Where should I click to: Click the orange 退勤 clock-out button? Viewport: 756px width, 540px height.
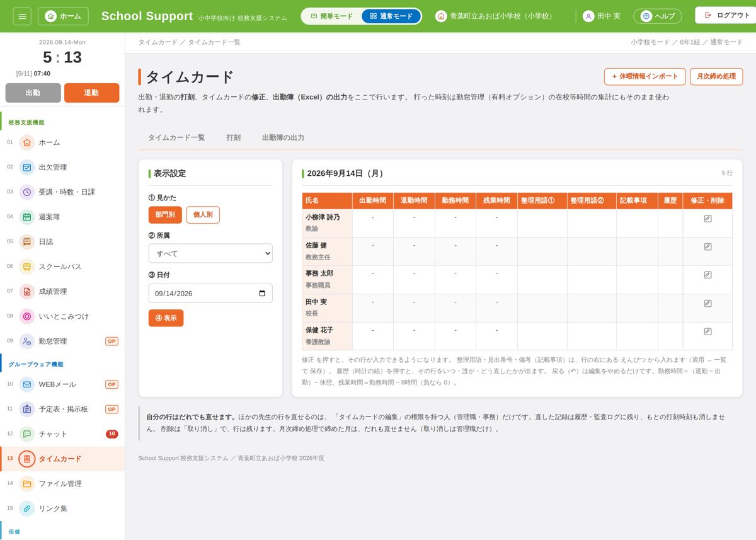click(91, 93)
